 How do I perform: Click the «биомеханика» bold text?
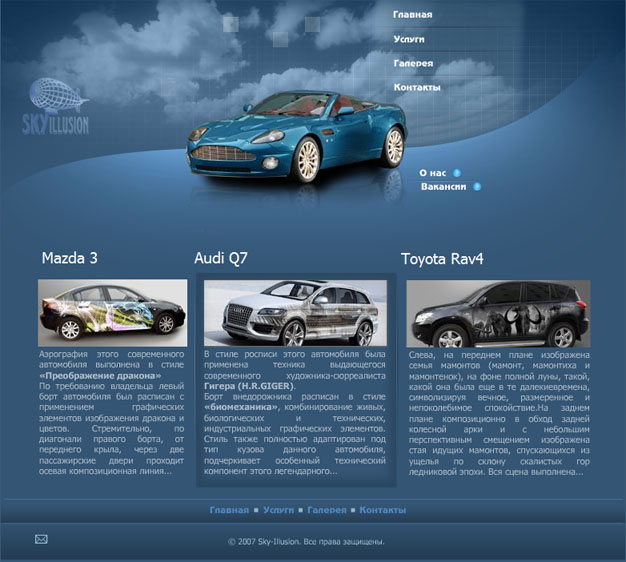coord(242,407)
